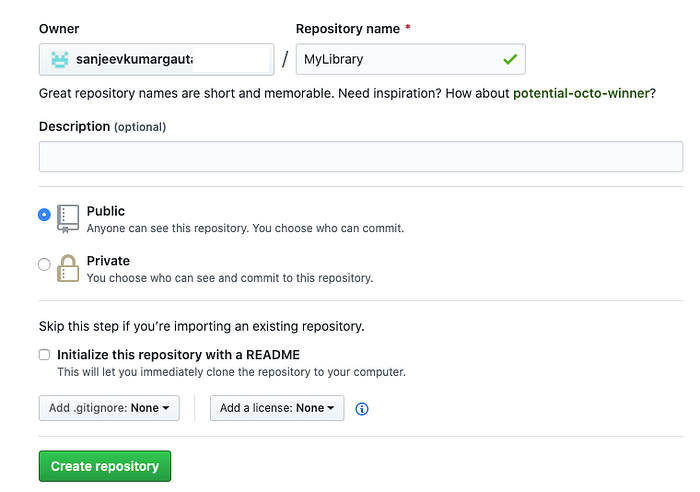This screenshot has height=492, width=700.
Task: Click the Description (optional) label
Action: pos(102,127)
